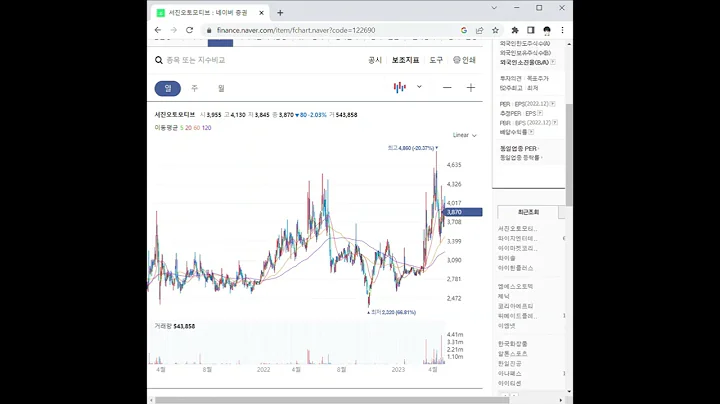Reload the page with refresh icon
The height and width of the screenshot is (404, 720).
click(x=189, y=30)
